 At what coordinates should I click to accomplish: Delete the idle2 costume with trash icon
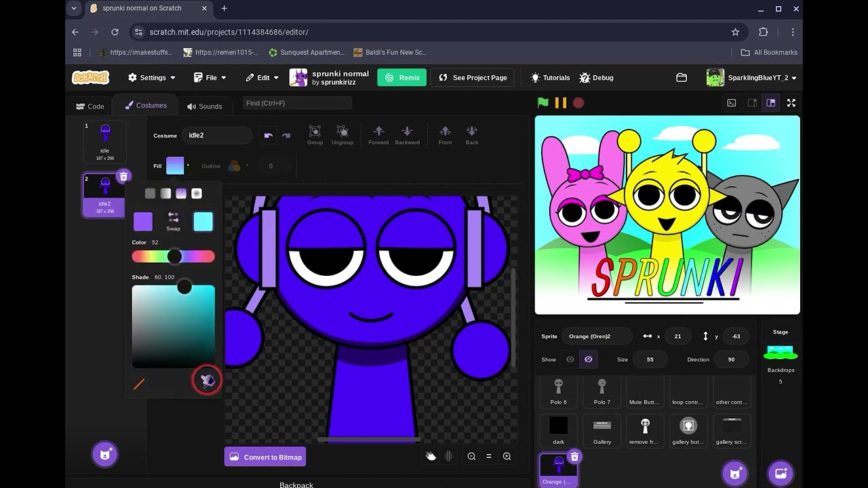(x=123, y=176)
